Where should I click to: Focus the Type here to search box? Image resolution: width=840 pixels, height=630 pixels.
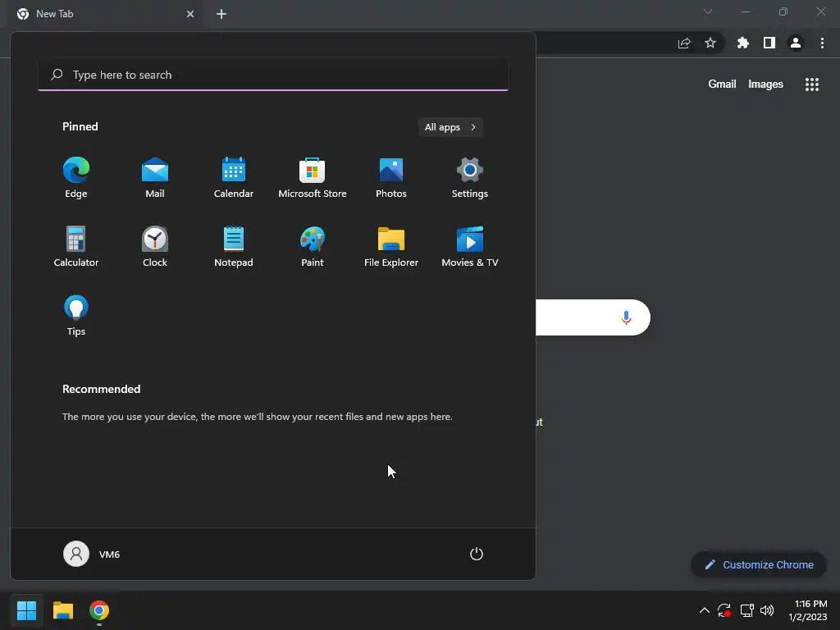273,75
